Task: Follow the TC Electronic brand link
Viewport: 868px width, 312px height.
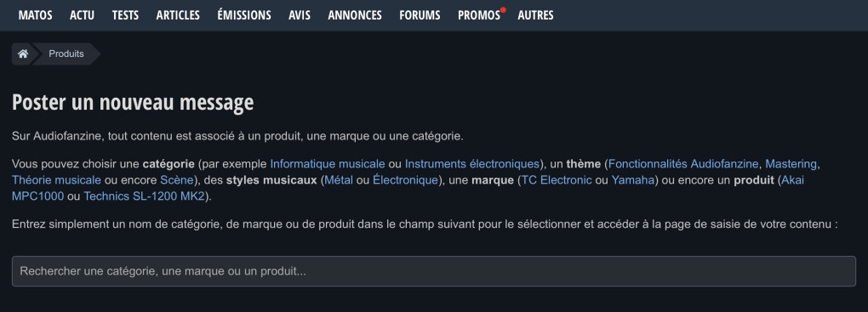Action: tap(557, 179)
